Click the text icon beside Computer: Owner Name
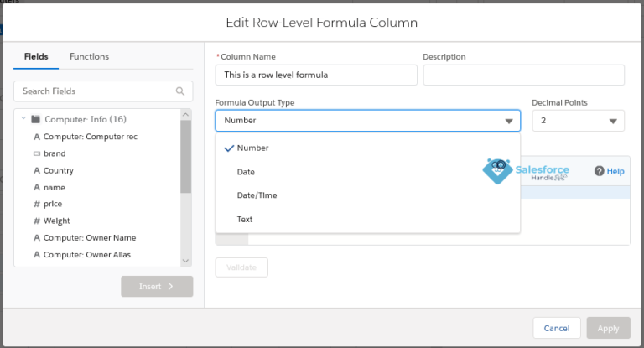The image size is (644, 348). click(37, 237)
